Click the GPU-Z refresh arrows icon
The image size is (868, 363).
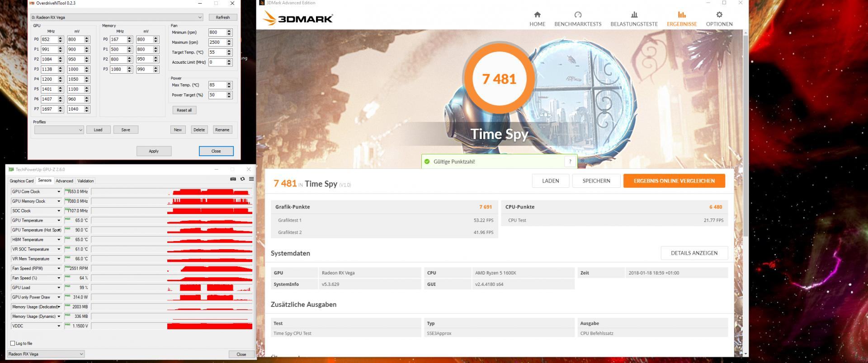(x=242, y=179)
